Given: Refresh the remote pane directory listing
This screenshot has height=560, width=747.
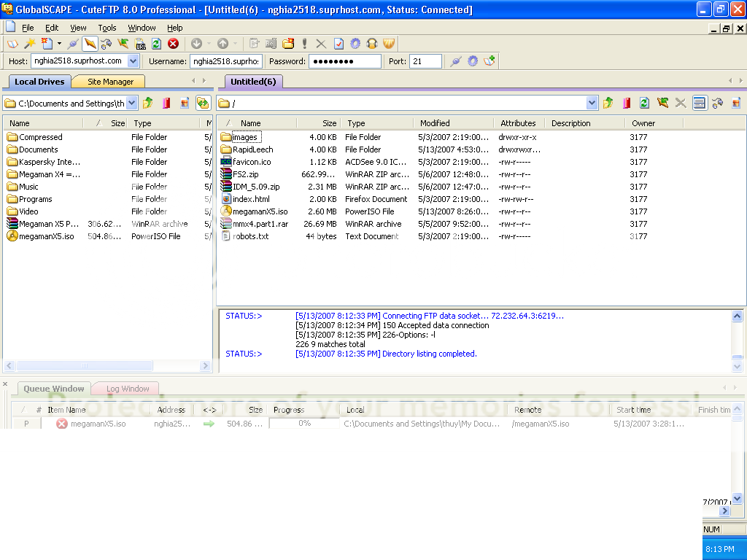Looking at the screenshot, I should point(644,104).
